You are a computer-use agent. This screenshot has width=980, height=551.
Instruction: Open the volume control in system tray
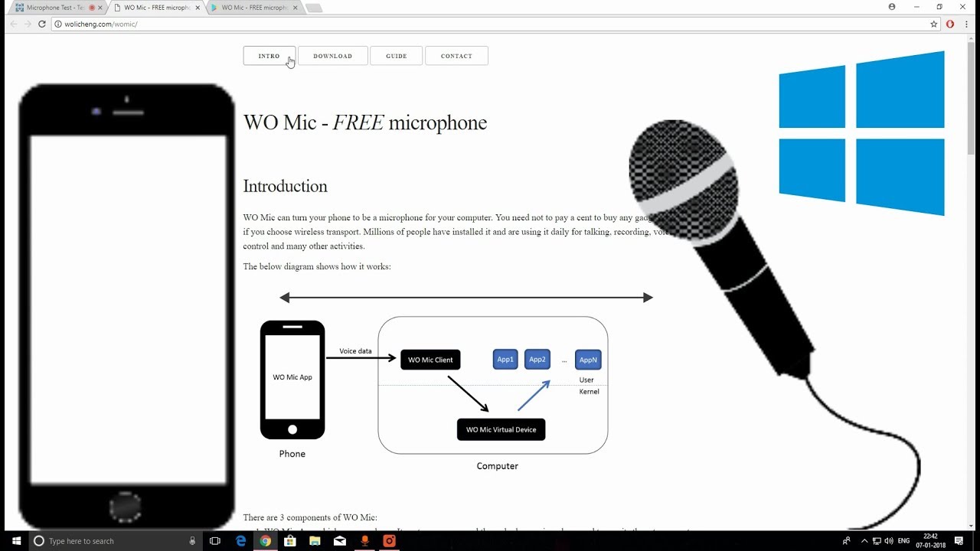tap(890, 541)
